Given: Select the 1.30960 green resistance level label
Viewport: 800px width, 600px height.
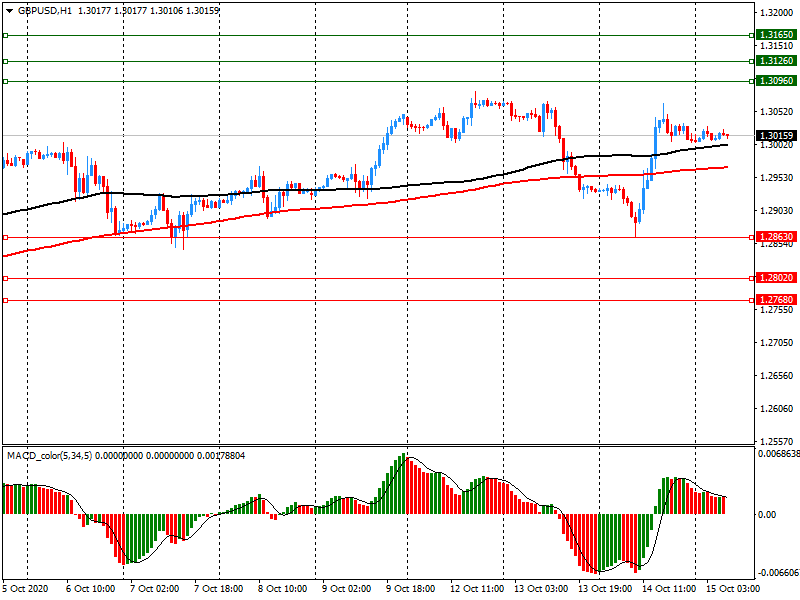Looking at the screenshot, I should (776, 81).
